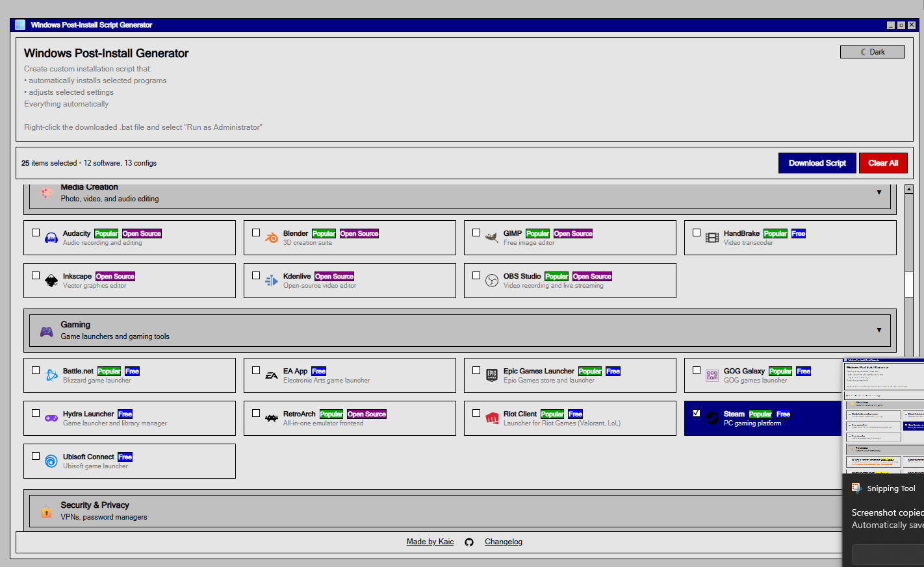Collapse the Media Creation section arrow
The width and height of the screenshot is (924, 567).
click(x=879, y=192)
